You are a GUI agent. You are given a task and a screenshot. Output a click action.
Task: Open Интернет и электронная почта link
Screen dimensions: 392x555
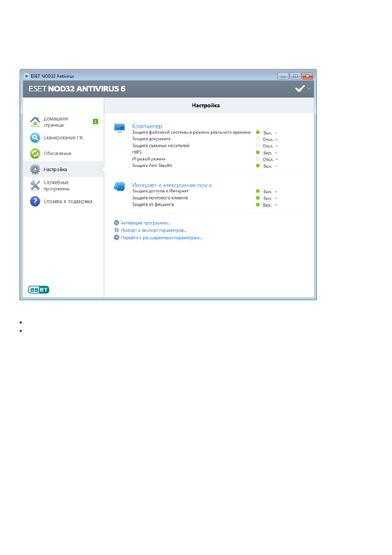172,185
